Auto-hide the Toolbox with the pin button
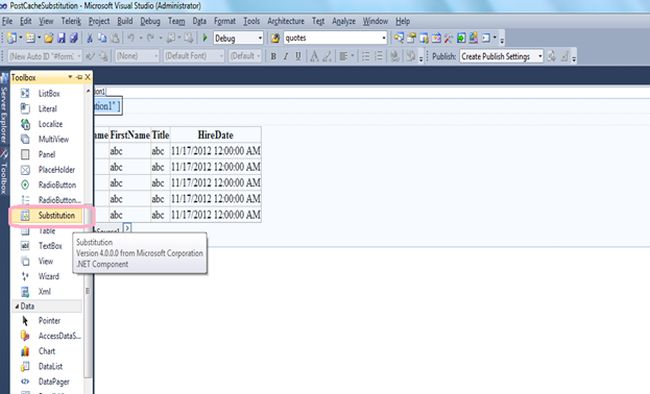Screen dimensions: 650x394 click(80, 77)
